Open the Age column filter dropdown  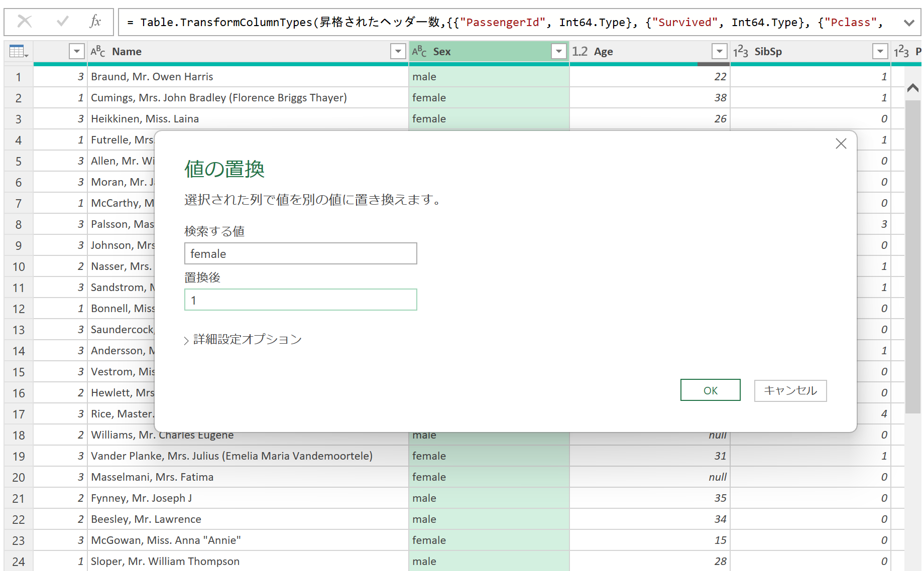click(x=720, y=51)
